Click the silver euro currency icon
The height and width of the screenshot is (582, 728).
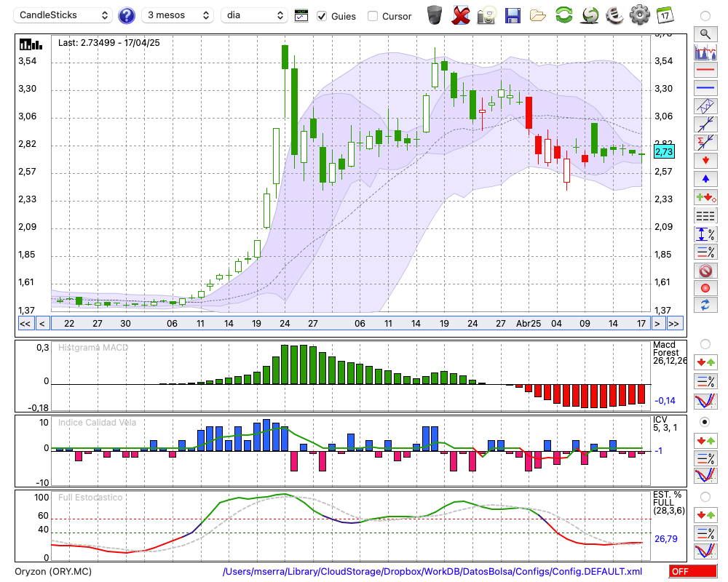click(614, 15)
